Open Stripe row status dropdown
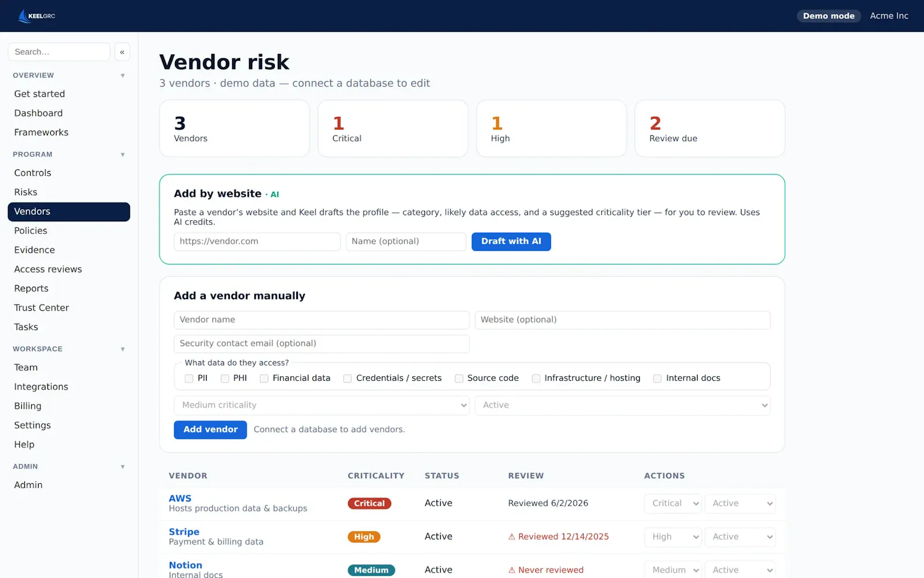Screen dimensions: 924x578 740,537
